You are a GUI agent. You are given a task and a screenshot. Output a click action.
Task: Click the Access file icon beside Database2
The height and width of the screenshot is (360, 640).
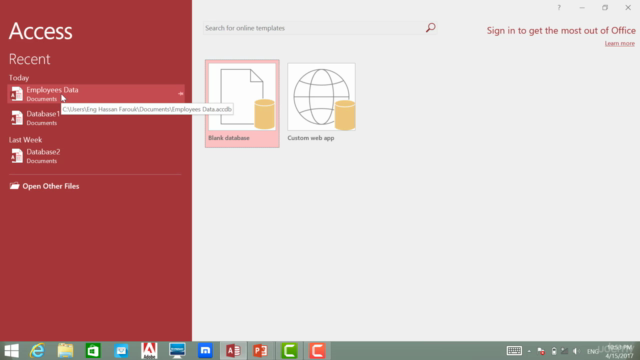(16, 156)
